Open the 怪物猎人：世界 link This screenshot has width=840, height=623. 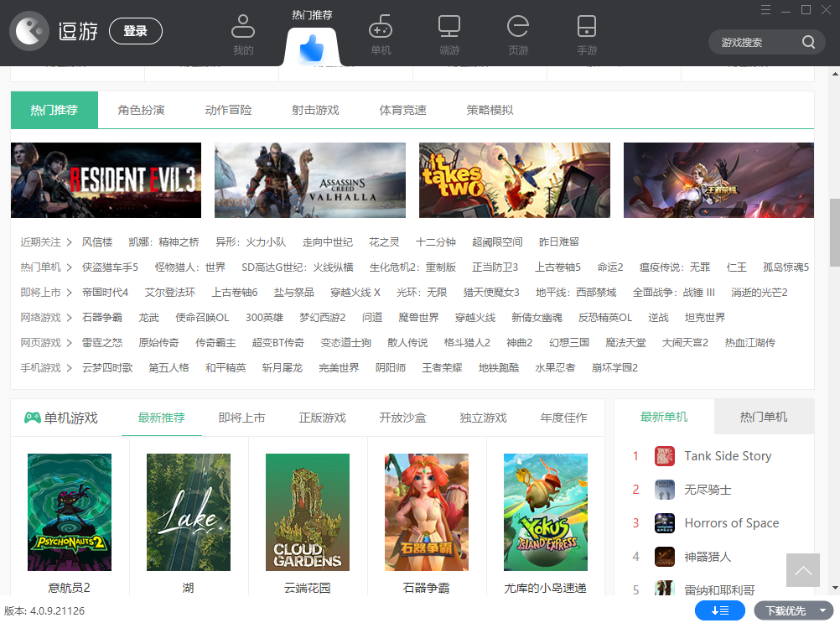[x=190, y=267]
